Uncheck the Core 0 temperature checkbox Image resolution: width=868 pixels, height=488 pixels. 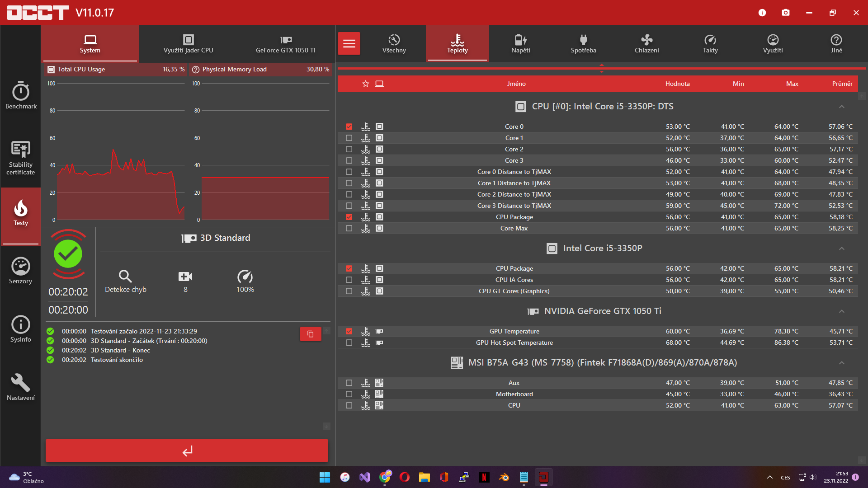[x=349, y=127]
